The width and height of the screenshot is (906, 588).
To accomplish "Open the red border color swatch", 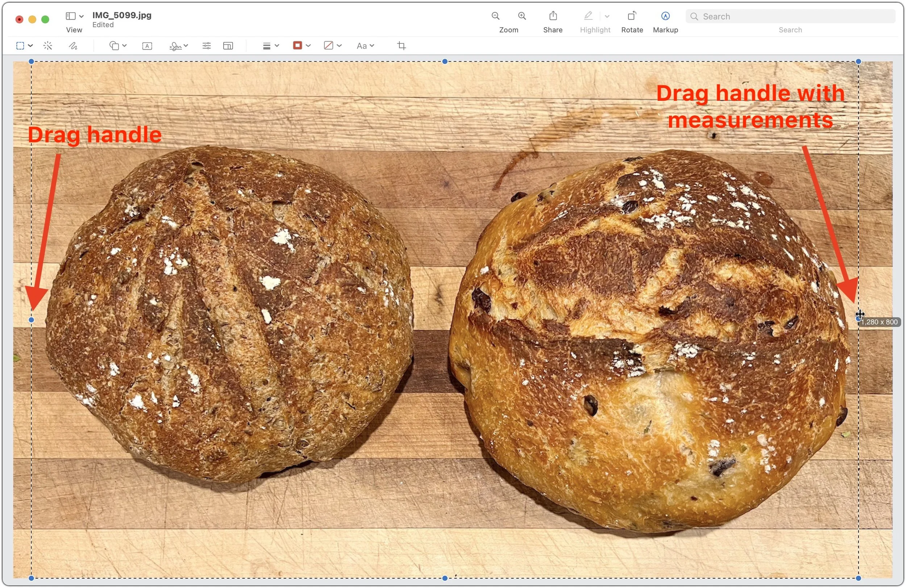I will click(297, 46).
